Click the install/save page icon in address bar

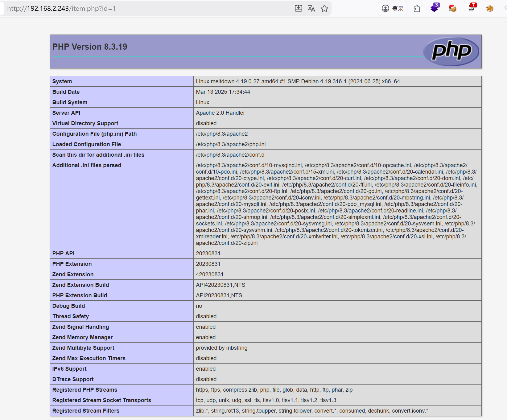[298, 8]
